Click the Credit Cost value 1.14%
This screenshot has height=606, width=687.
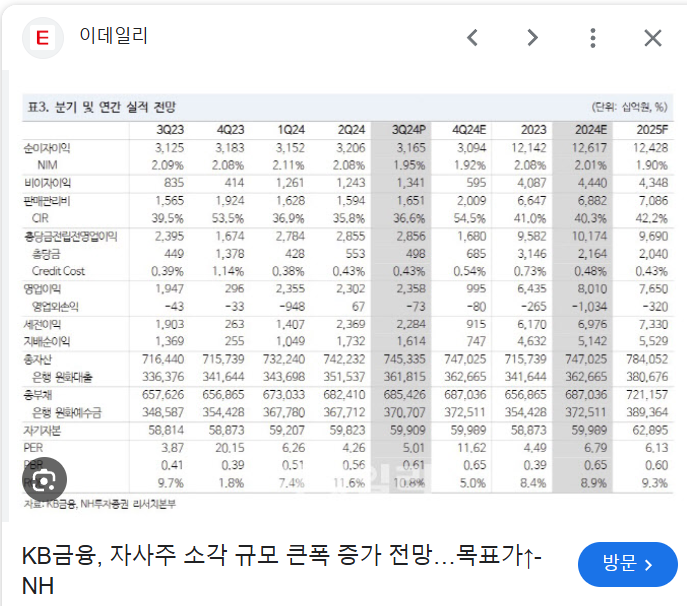click(228, 271)
